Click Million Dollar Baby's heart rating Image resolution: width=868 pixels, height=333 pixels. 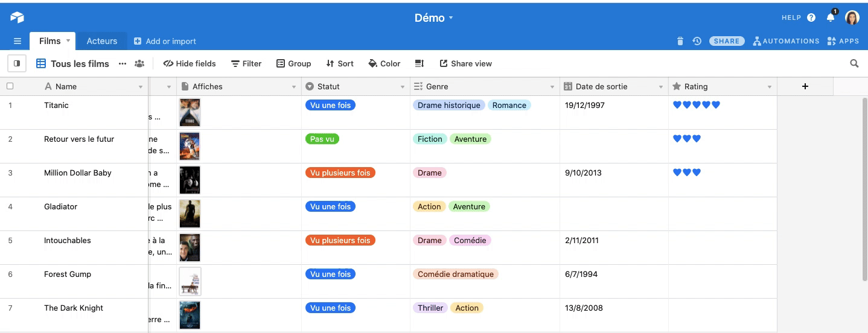[687, 173]
